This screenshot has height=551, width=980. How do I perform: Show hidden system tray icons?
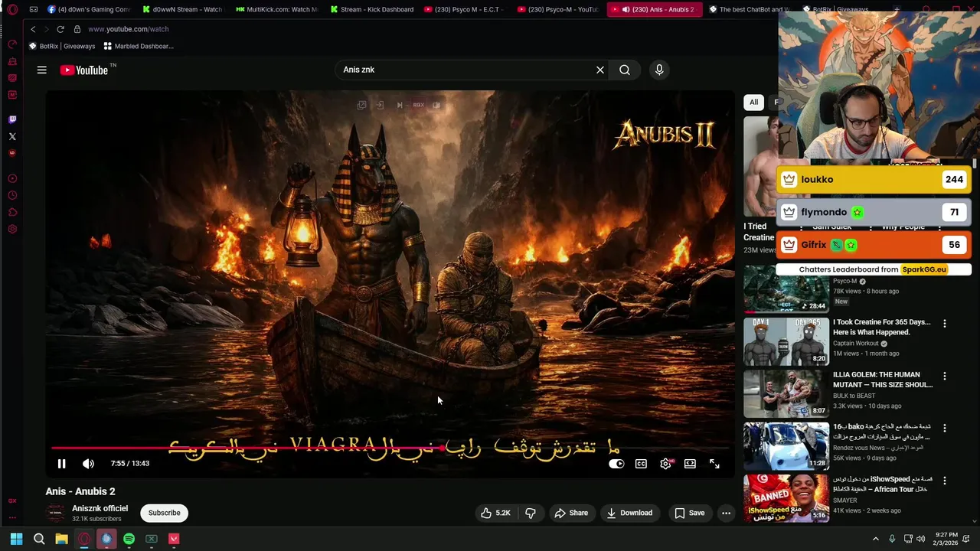(x=875, y=539)
